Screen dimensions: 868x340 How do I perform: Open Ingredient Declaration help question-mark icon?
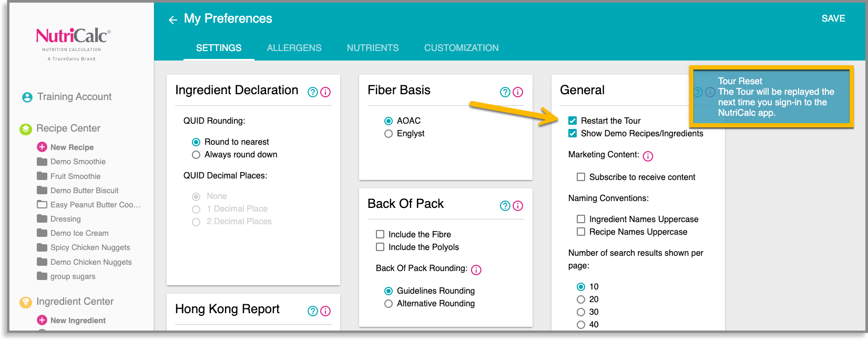click(x=313, y=92)
